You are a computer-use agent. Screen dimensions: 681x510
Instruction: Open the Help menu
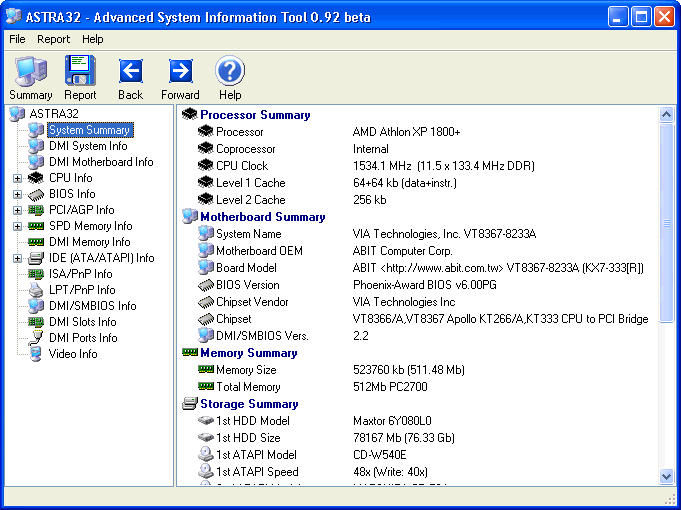(93, 39)
